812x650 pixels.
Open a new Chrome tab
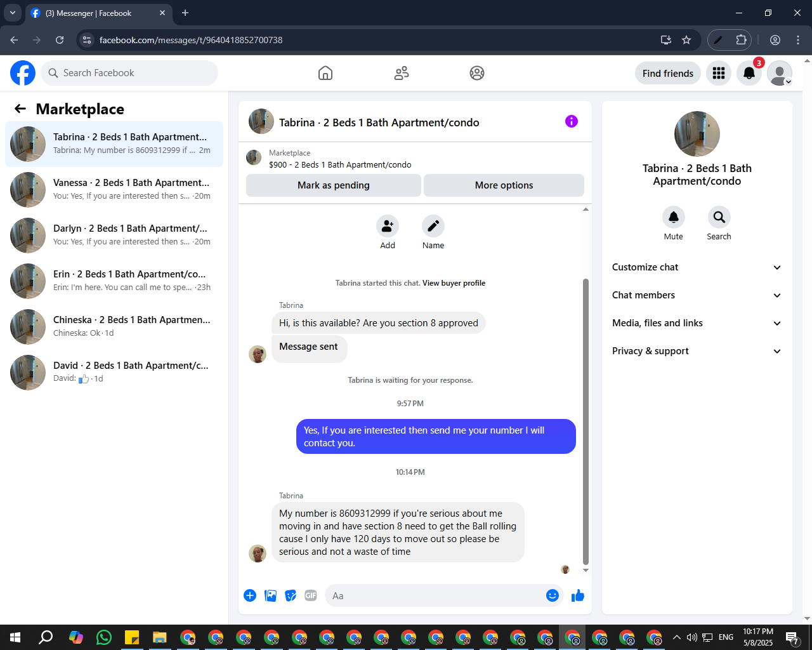click(185, 13)
